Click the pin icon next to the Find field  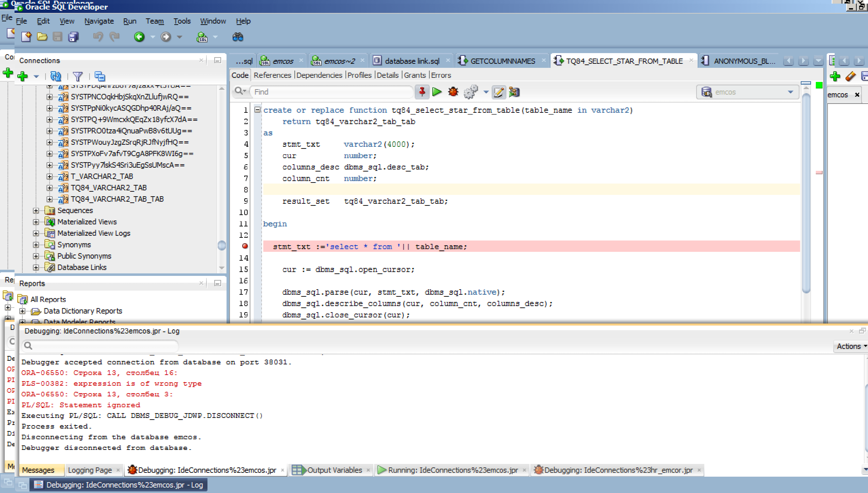pos(422,92)
